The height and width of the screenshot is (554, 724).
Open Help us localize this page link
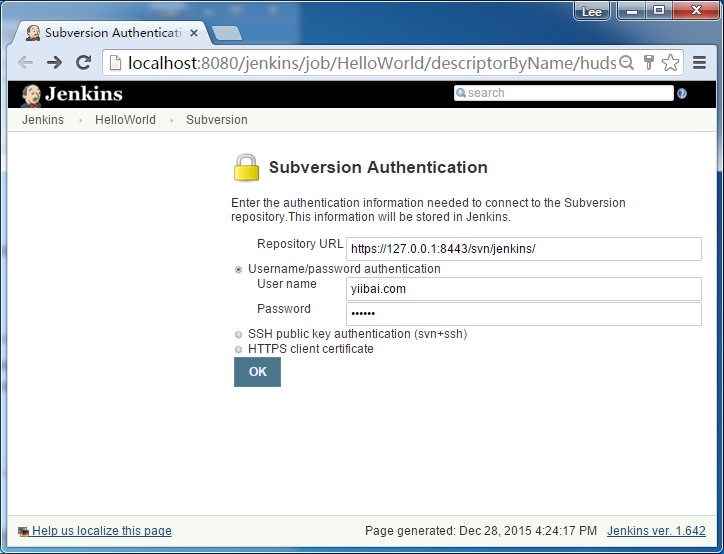coord(101,531)
